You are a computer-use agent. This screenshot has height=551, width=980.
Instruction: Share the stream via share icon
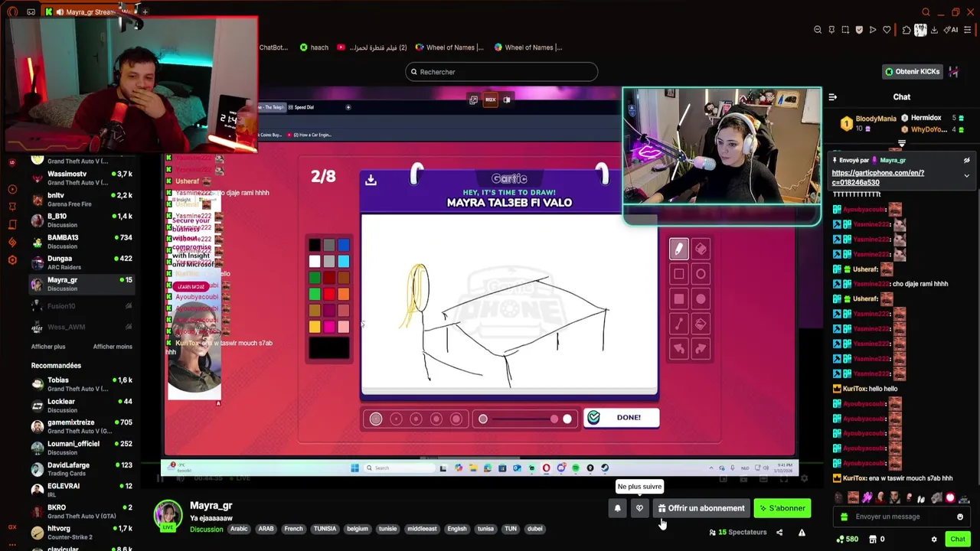[779, 533]
